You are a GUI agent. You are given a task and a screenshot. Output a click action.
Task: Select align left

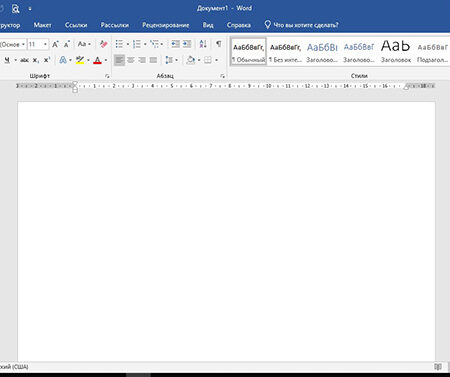pyautogui.click(x=119, y=60)
